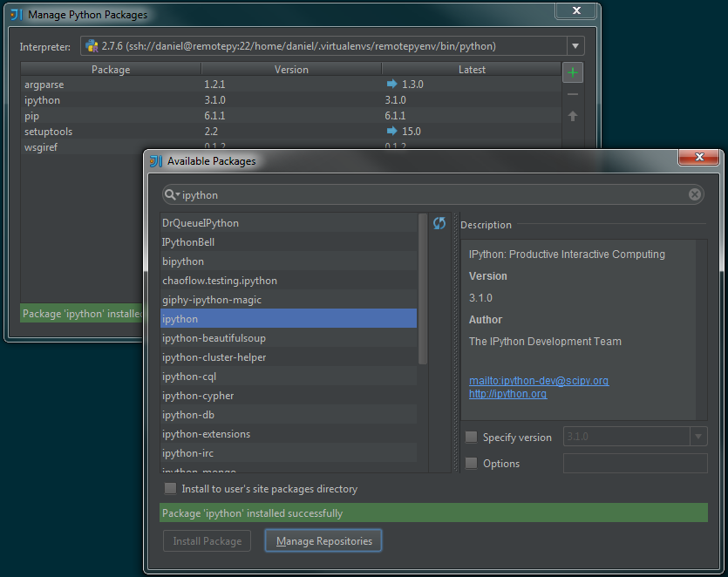The width and height of the screenshot is (728, 577).
Task: Click the upgrade package up-arrow icon
Action: [573, 116]
